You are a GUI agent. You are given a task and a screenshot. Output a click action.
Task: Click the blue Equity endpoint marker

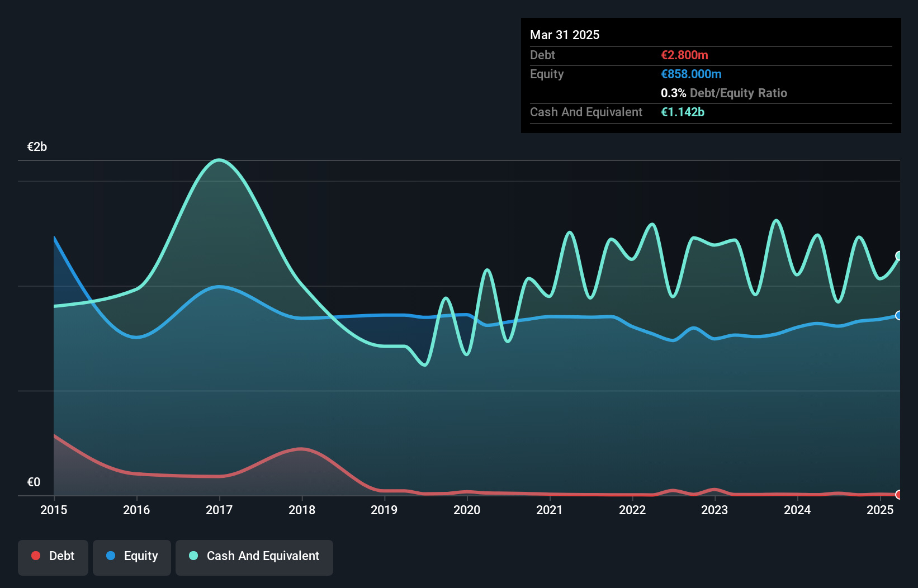(x=899, y=315)
